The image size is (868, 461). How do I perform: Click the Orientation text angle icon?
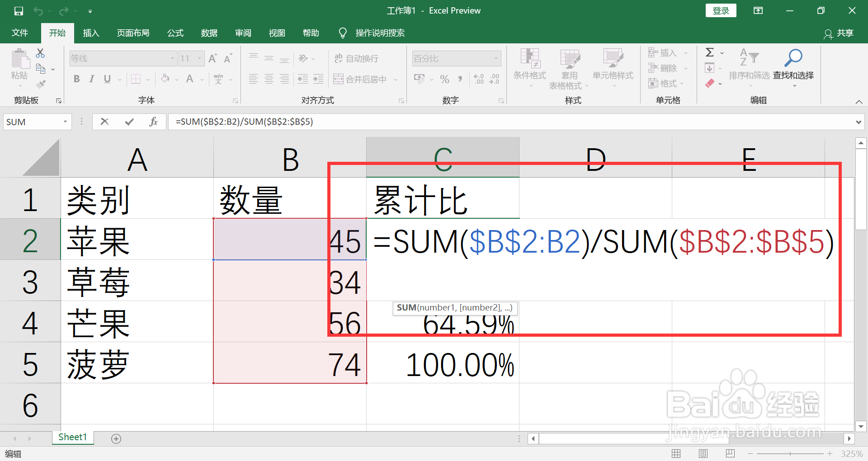(303, 58)
